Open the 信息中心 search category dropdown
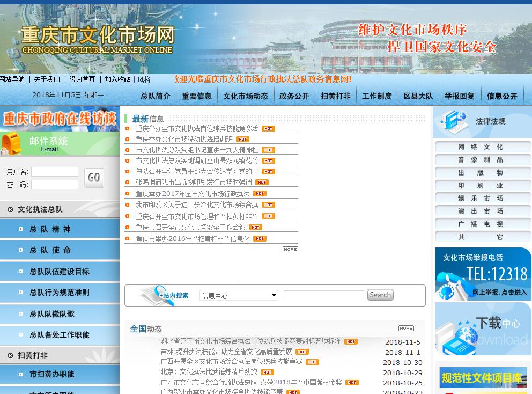The height and width of the screenshot is (394, 532). (239, 295)
